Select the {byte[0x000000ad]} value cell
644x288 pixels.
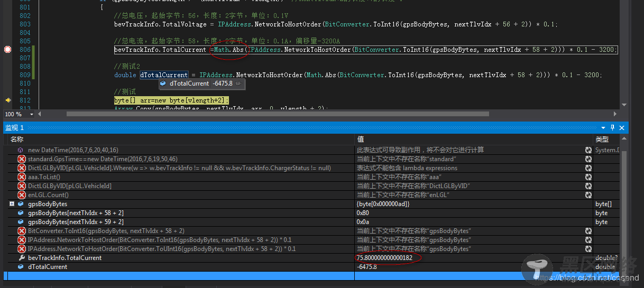(383, 204)
